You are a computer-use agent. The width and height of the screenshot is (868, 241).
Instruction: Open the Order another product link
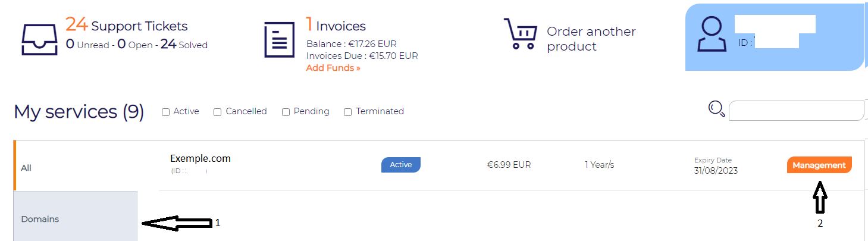[591, 39]
